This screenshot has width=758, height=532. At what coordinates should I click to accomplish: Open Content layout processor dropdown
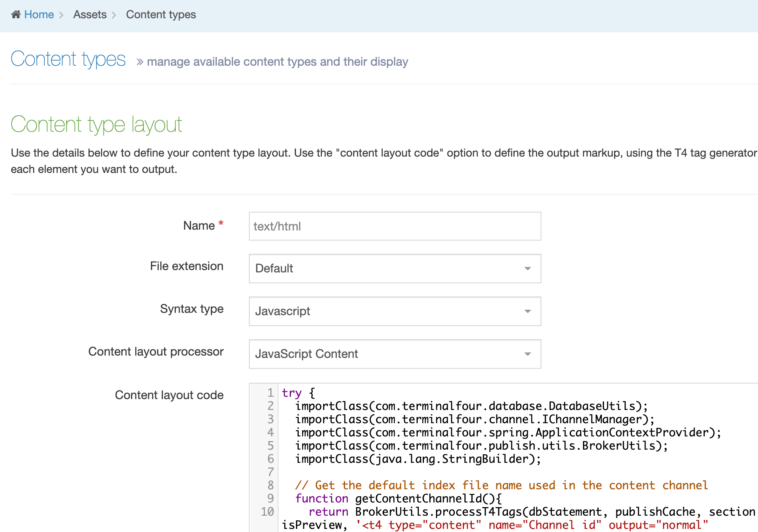click(x=389, y=354)
